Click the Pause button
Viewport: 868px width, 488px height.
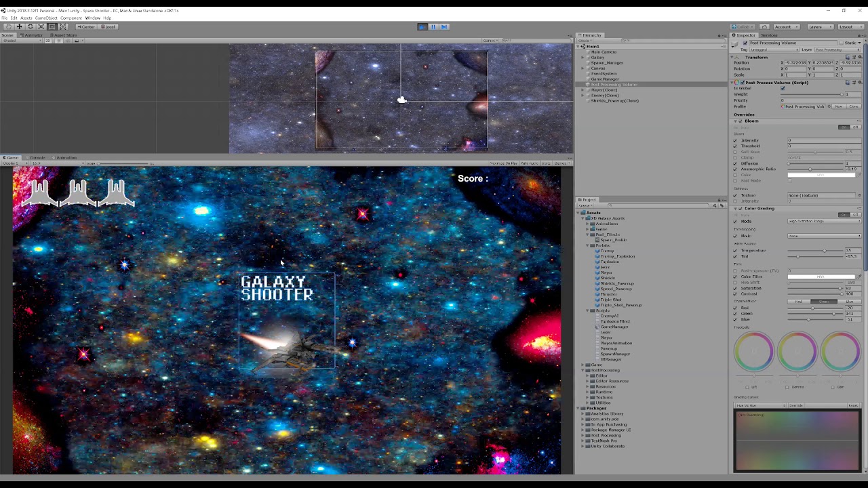point(433,27)
